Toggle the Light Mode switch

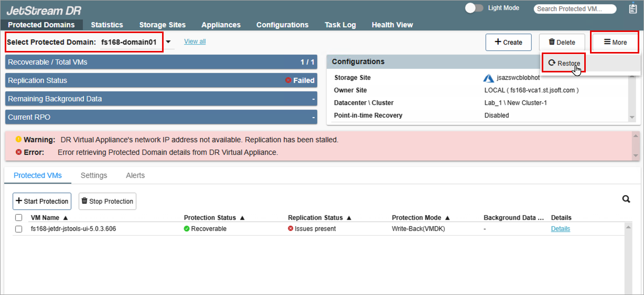(474, 8)
